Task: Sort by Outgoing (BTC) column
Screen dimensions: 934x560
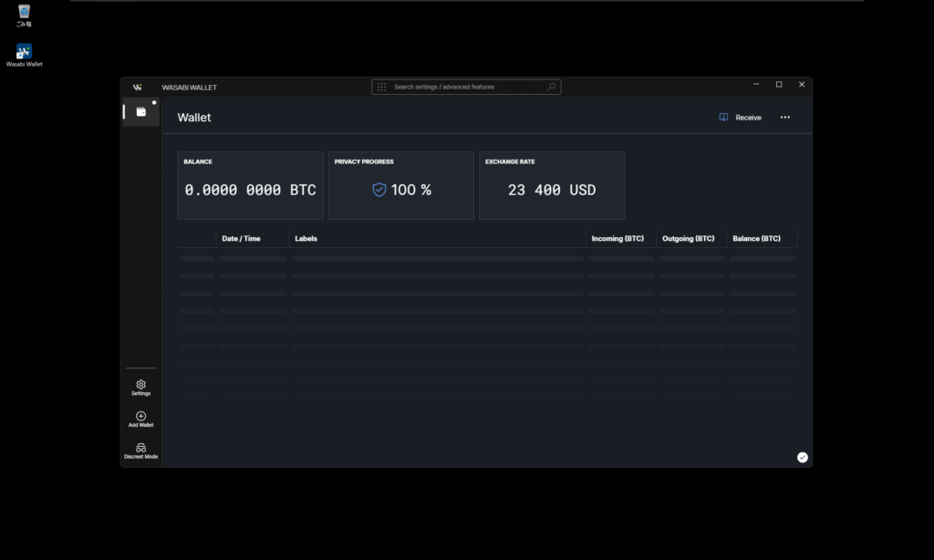Action: point(689,238)
